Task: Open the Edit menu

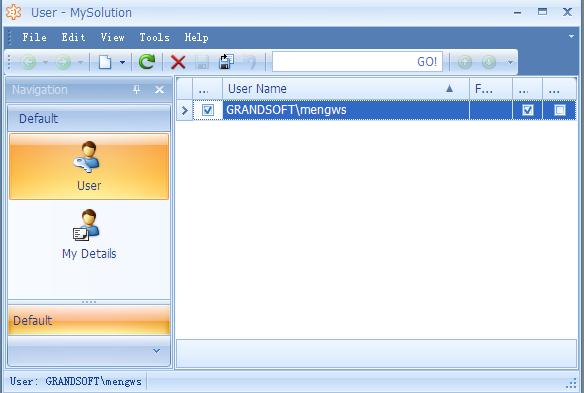Action: pos(73,37)
